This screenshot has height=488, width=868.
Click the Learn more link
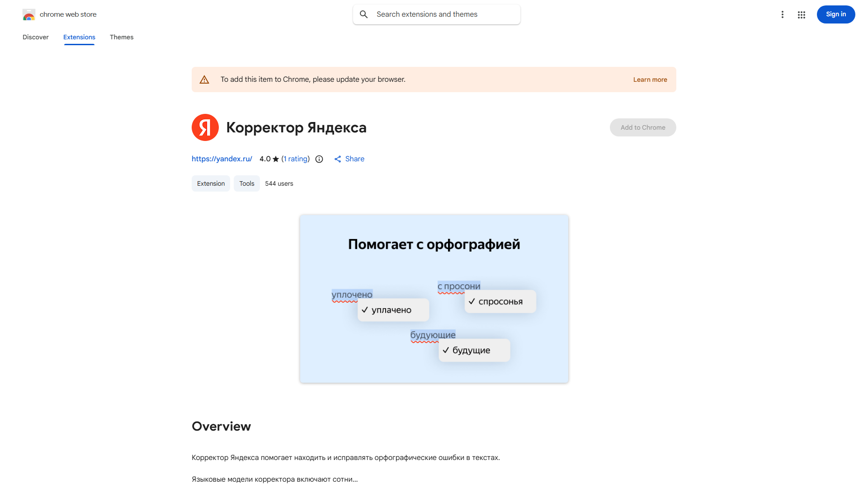pyautogui.click(x=650, y=79)
